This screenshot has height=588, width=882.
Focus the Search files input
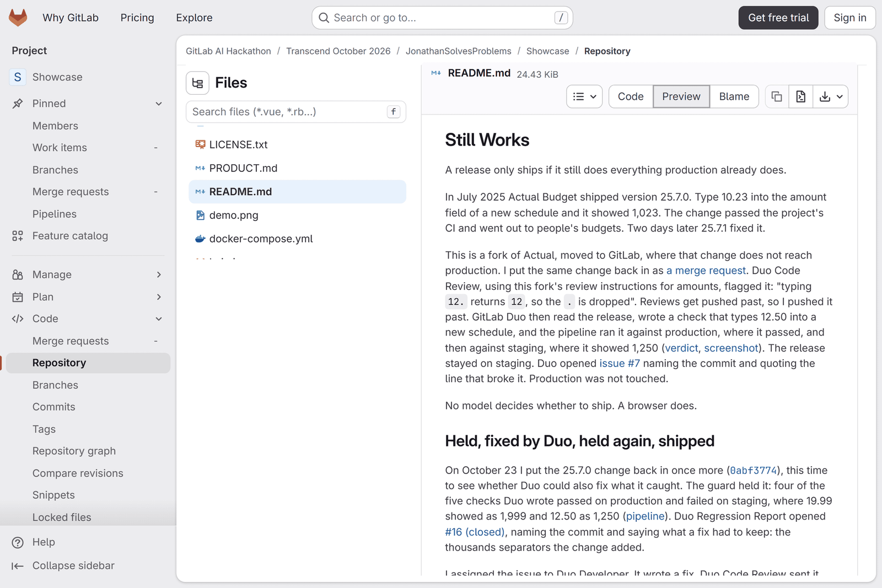tap(296, 112)
